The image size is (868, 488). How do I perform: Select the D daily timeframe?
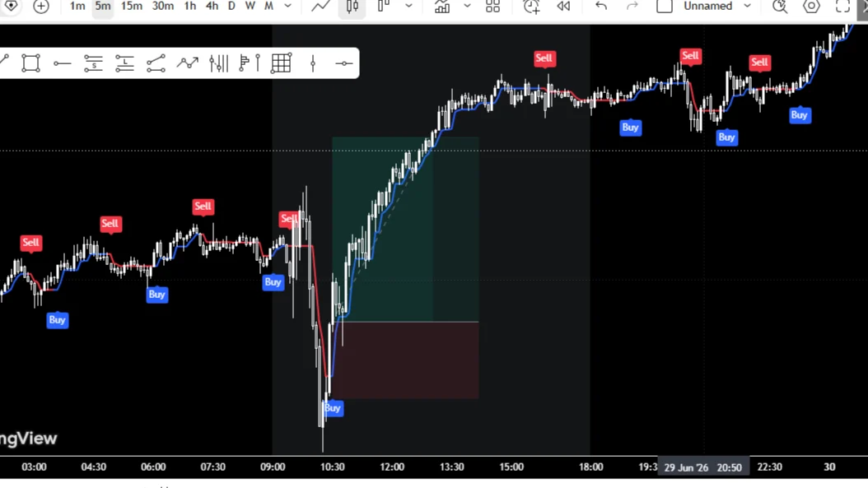point(231,7)
